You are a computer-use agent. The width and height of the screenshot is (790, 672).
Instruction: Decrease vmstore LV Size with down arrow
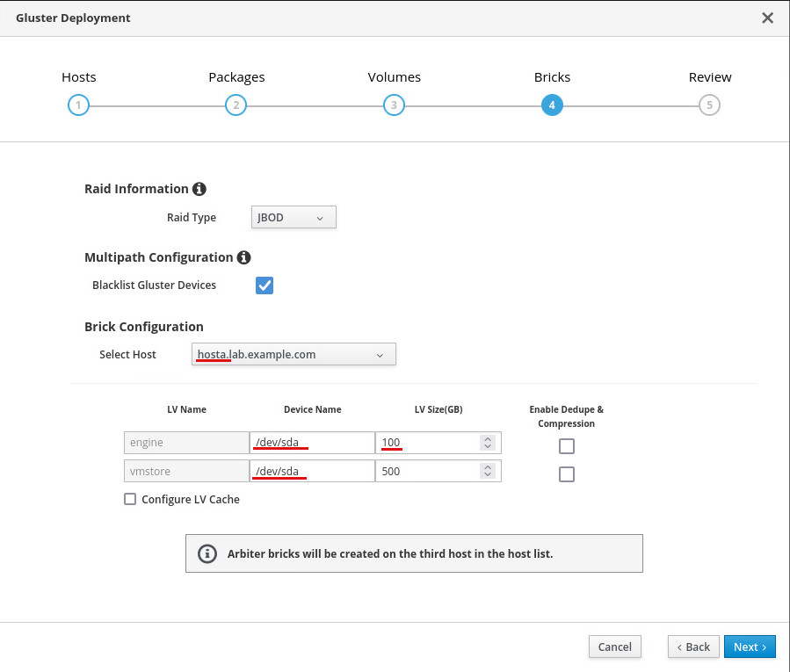pyautogui.click(x=488, y=475)
